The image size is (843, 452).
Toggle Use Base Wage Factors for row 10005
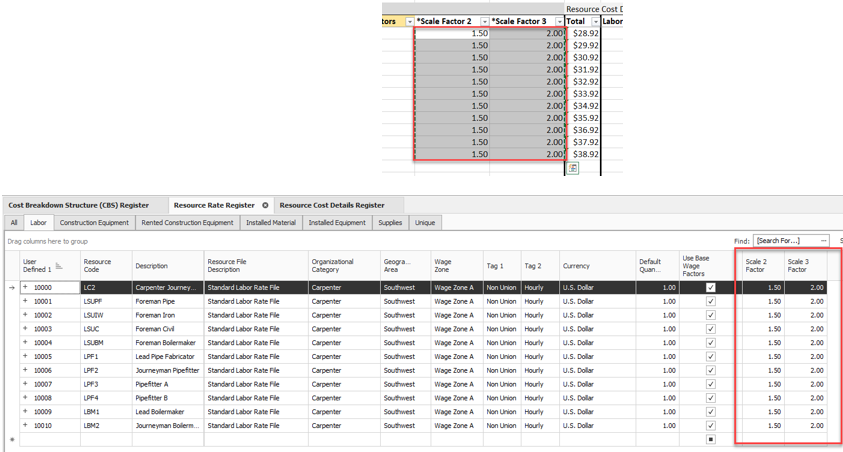pyautogui.click(x=710, y=356)
